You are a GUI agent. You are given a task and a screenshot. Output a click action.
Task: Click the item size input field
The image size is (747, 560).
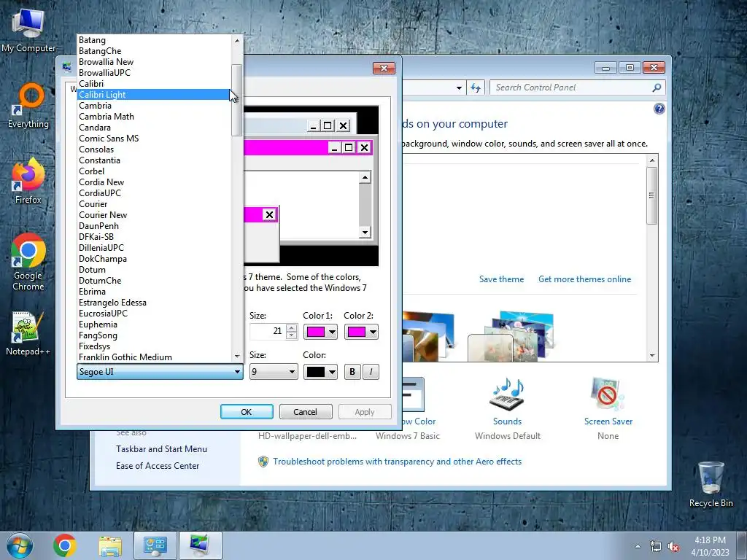click(x=267, y=332)
